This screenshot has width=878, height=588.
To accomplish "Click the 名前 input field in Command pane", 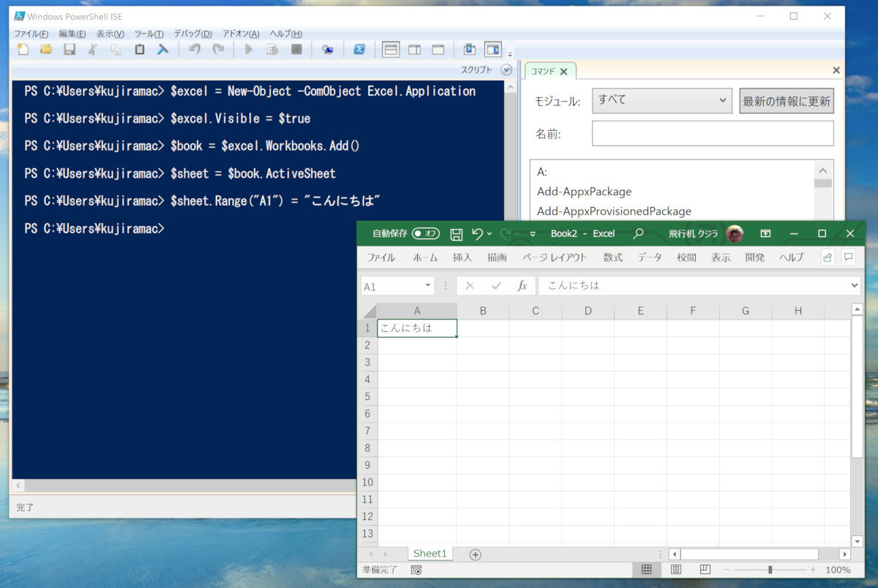I will pyautogui.click(x=713, y=133).
